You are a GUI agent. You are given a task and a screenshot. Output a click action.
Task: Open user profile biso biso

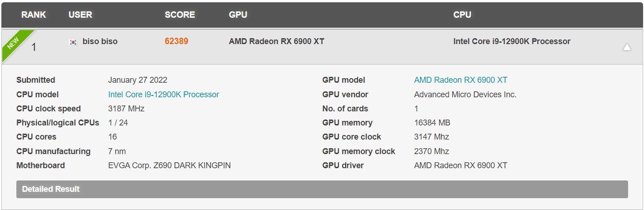click(x=100, y=41)
